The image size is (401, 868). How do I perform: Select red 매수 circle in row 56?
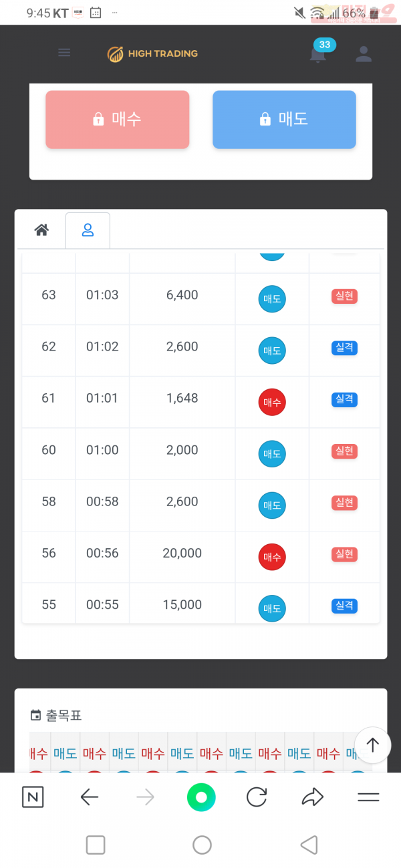pos(272,557)
